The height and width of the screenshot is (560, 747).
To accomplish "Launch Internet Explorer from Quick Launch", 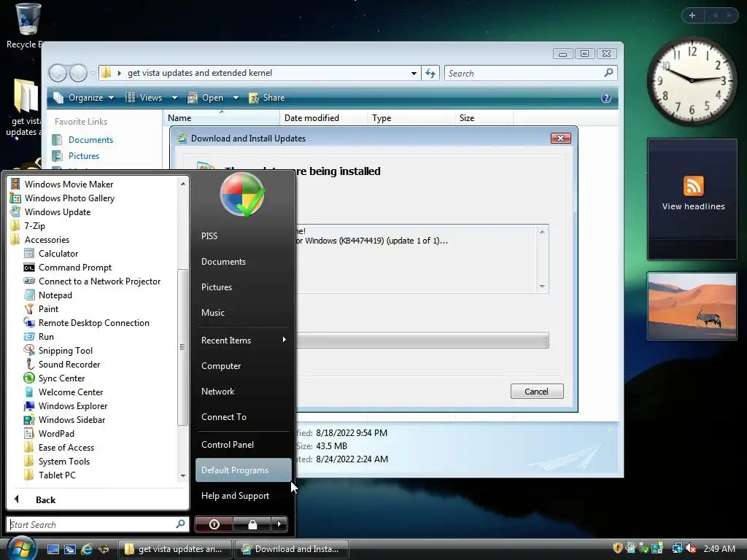I will point(86,549).
